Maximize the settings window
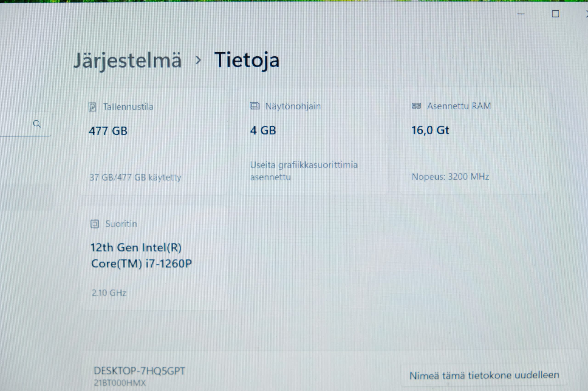The width and height of the screenshot is (588, 391). (555, 14)
